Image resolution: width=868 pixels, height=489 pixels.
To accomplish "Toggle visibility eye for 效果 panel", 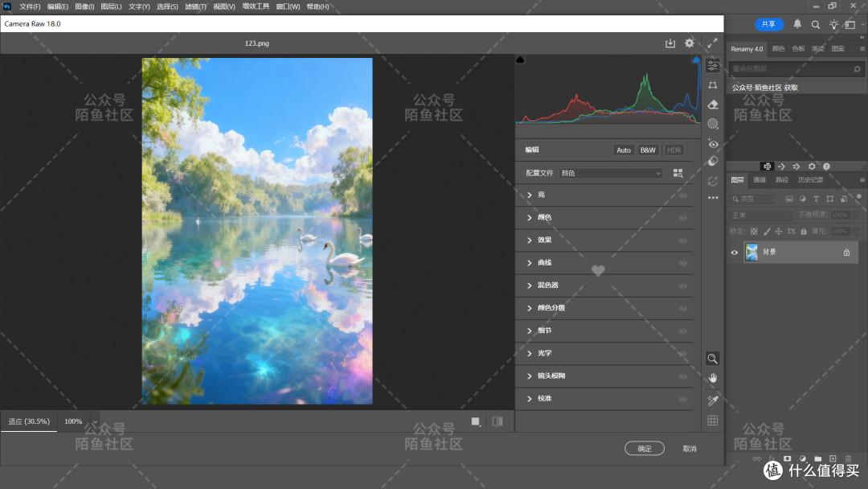I will (x=682, y=241).
